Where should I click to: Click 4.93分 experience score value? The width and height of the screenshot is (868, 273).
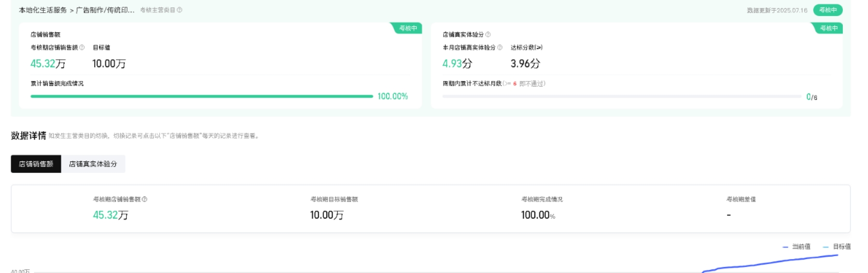457,64
